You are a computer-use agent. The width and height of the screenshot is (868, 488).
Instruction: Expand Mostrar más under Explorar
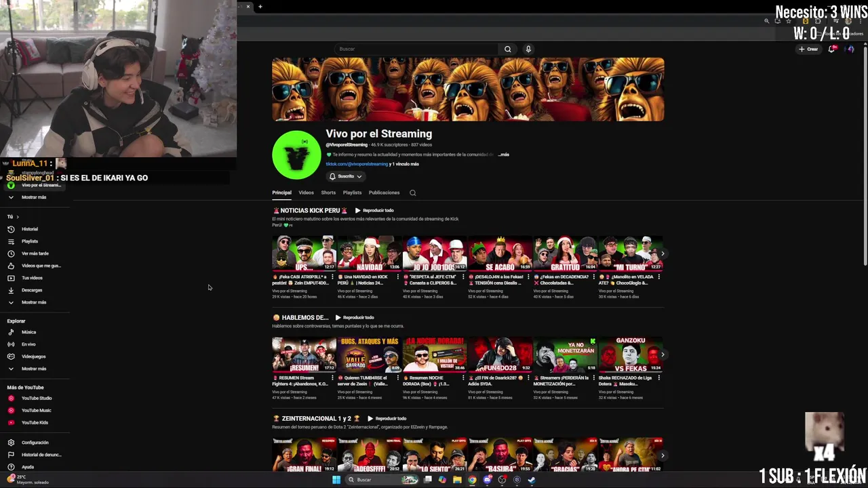[34, 369]
